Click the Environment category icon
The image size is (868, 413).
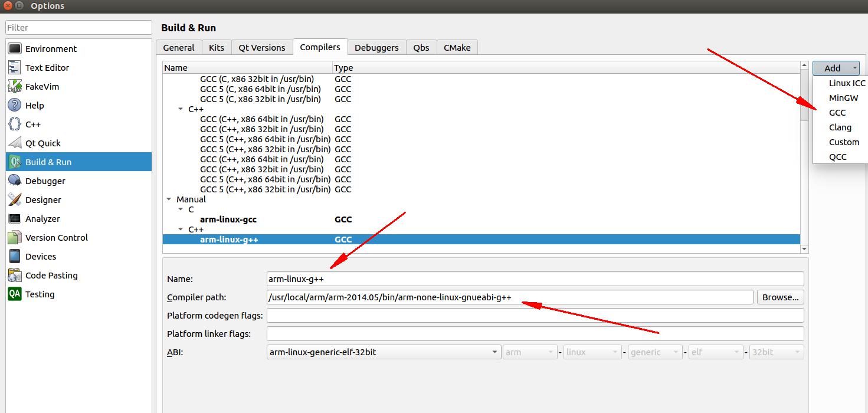click(15, 49)
